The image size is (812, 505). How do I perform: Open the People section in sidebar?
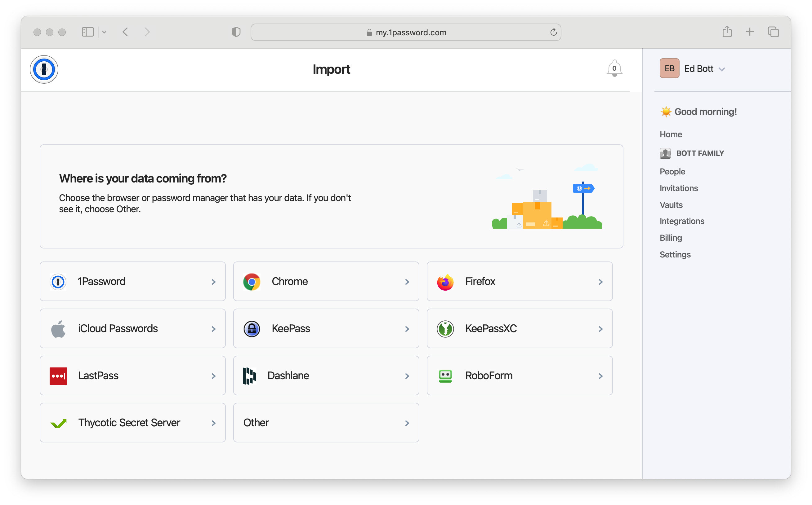tap(672, 171)
